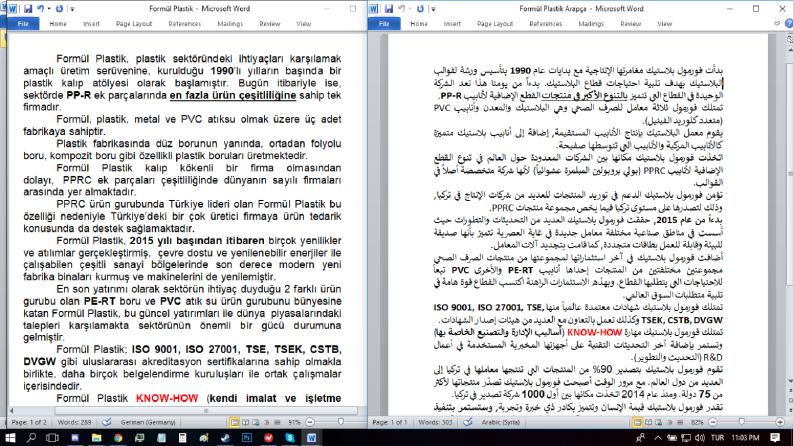Redo action in Formül Plastik Arapça window
The width and height of the screenshot is (793, 446).
[420, 9]
